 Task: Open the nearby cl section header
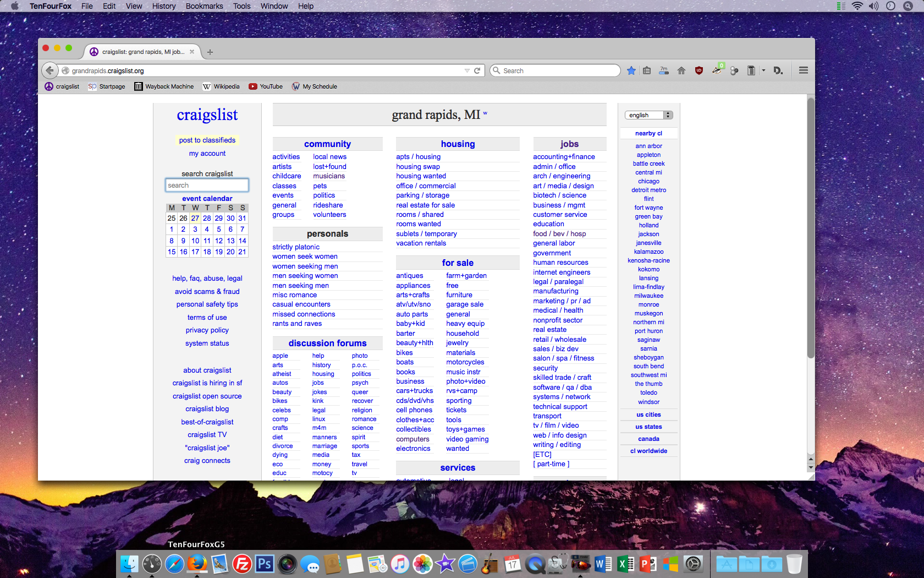coord(649,134)
